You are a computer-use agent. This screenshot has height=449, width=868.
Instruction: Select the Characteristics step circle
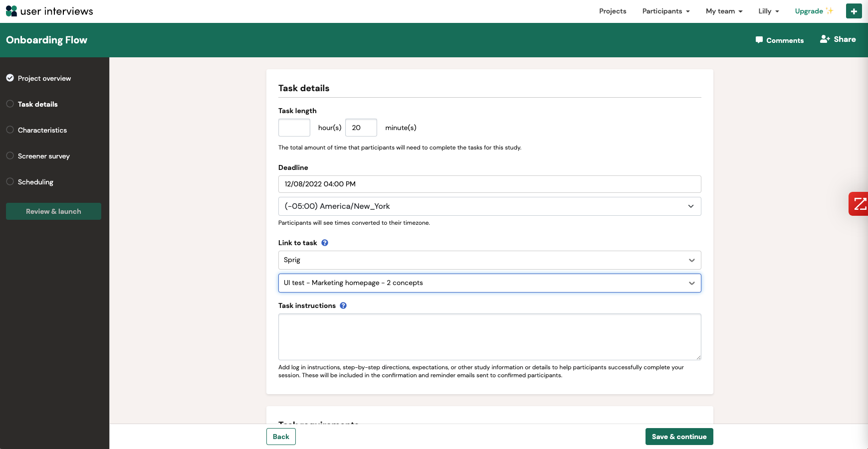tap(10, 130)
